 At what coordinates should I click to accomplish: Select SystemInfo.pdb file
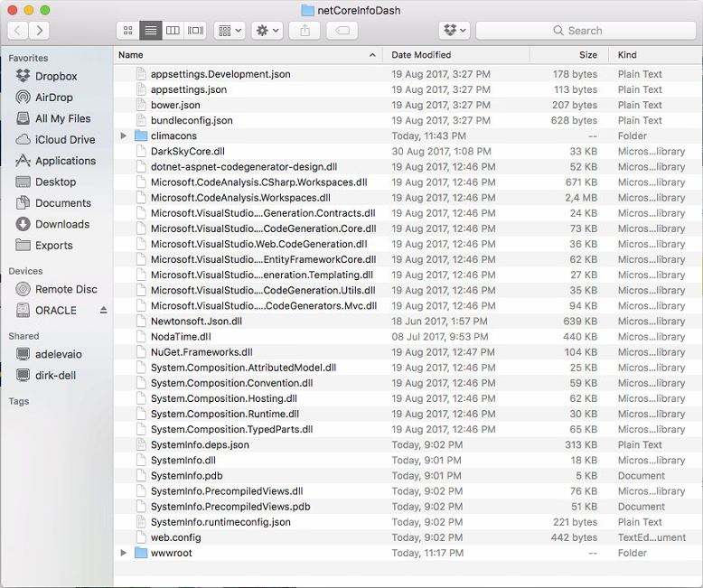point(408,475)
